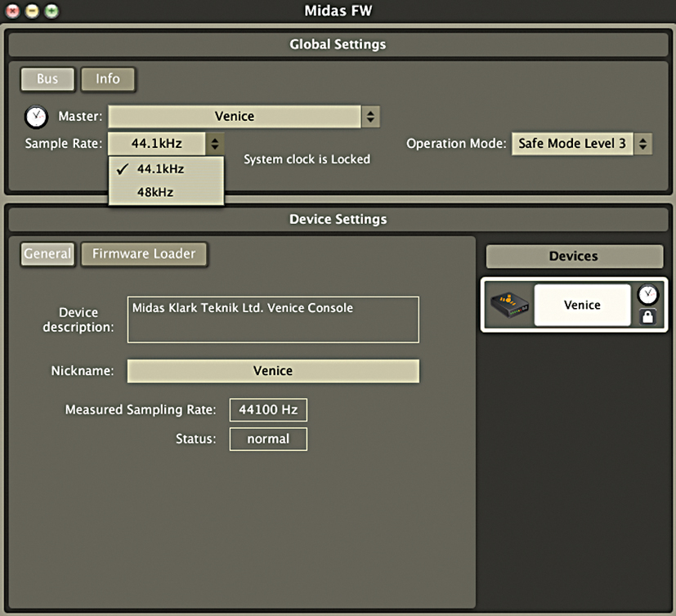Open the Firmware Loader tab

point(144,254)
